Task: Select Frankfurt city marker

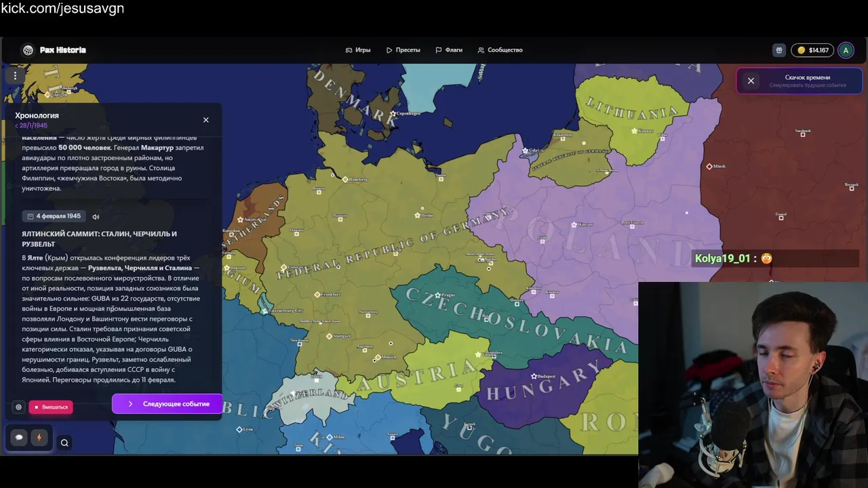Action: click(317, 295)
